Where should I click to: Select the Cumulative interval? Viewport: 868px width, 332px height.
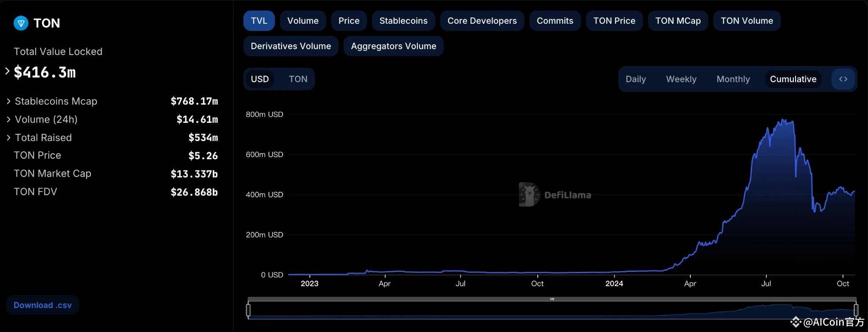(793, 79)
